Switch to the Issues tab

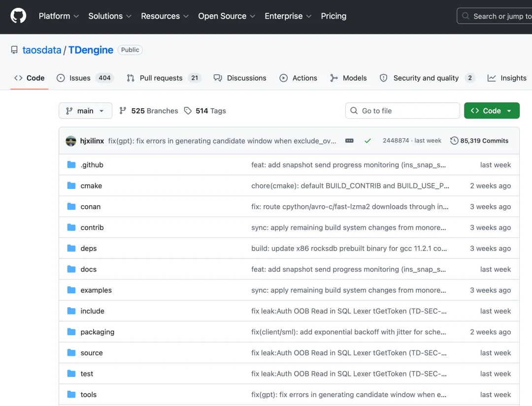click(x=85, y=78)
